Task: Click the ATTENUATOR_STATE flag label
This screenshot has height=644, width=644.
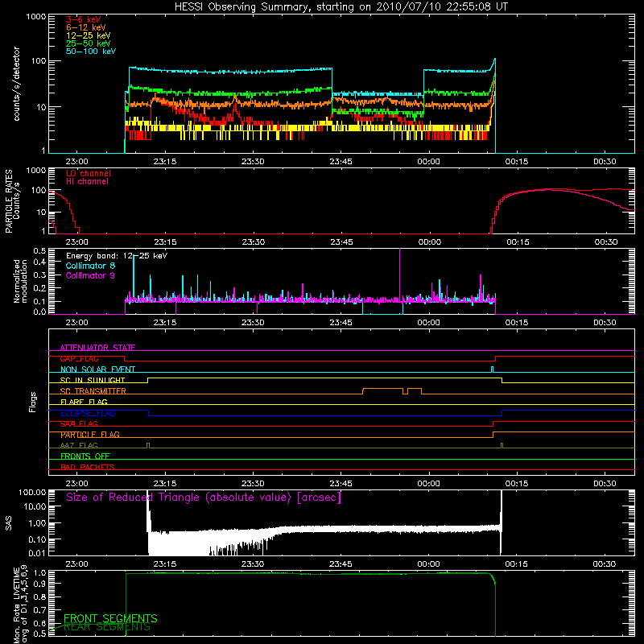Action: coord(97,348)
